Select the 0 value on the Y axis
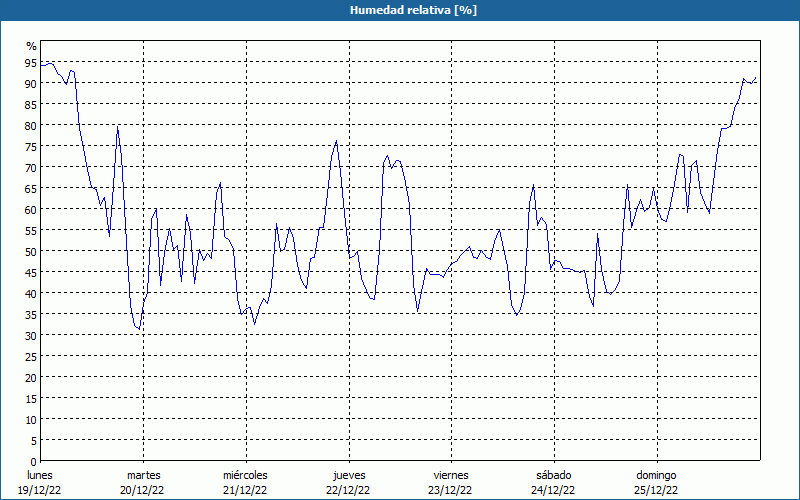This screenshot has width=800, height=500. [34, 462]
